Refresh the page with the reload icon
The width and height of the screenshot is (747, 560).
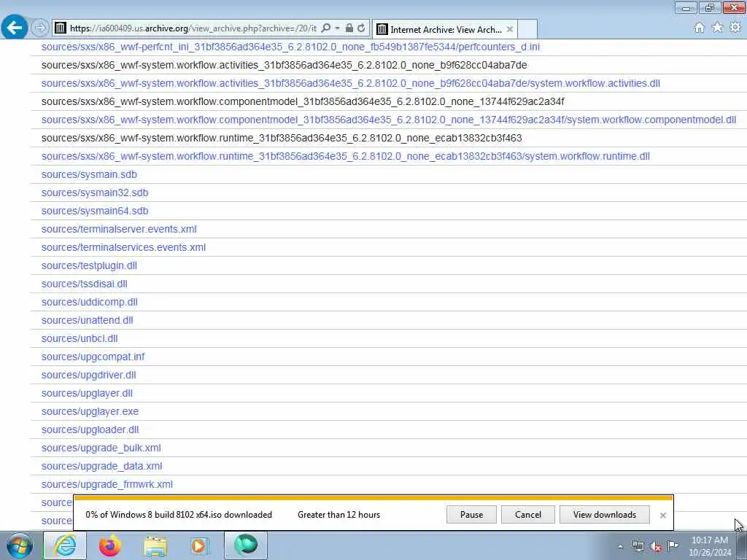(361, 28)
